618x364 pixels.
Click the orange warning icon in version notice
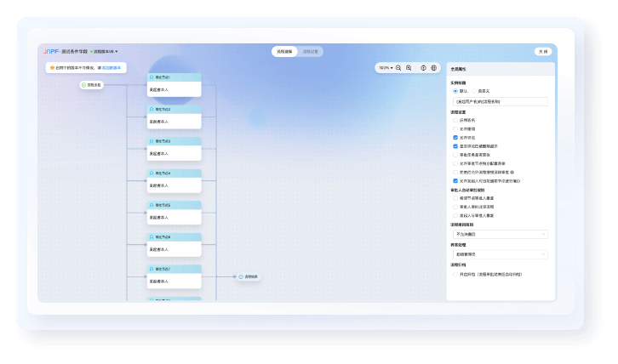pyautogui.click(x=52, y=68)
